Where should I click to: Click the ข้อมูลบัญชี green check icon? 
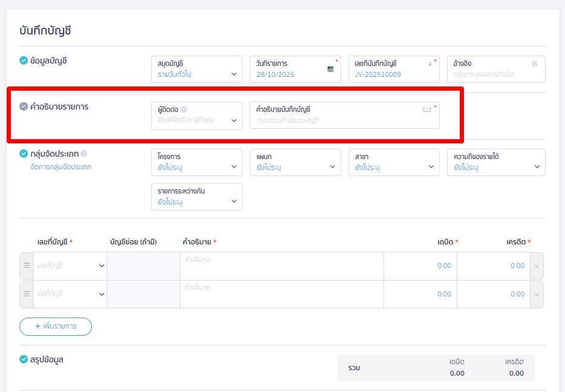pyautogui.click(x=24, y=60)
